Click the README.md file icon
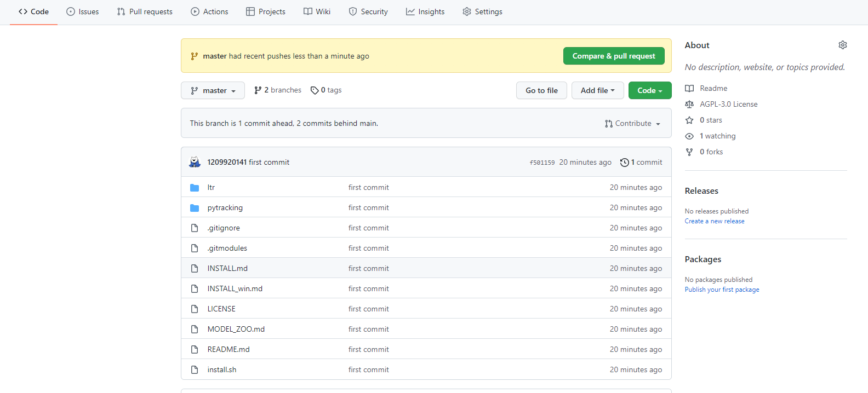Viewport: 868px width, 393px height. tap(195, 349)
